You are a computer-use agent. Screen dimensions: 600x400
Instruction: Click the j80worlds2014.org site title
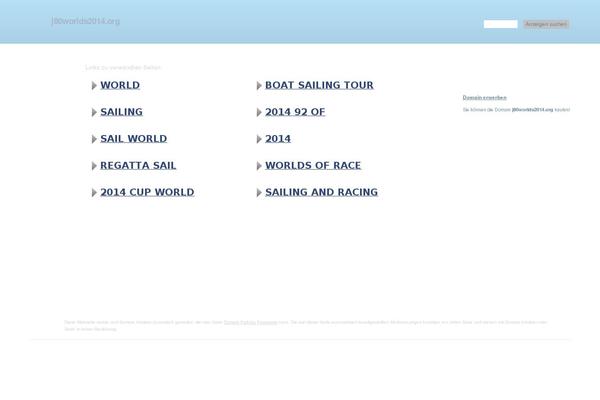pyautogui.click(x=86, y=21)
